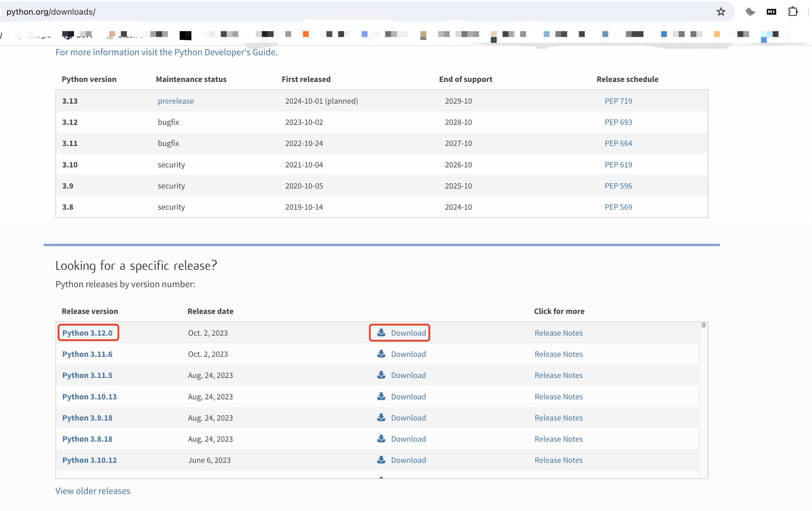The height and width of the screenshot is (511, 812).
Task: Open Release Notes for Python 3.11.5
Action: [x=558, y=375]
